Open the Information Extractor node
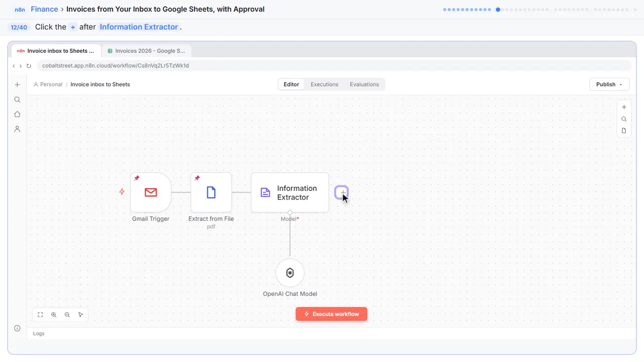The height and width of the screenshot is (362, 644). pyautogui.click(x=290, y=192)
